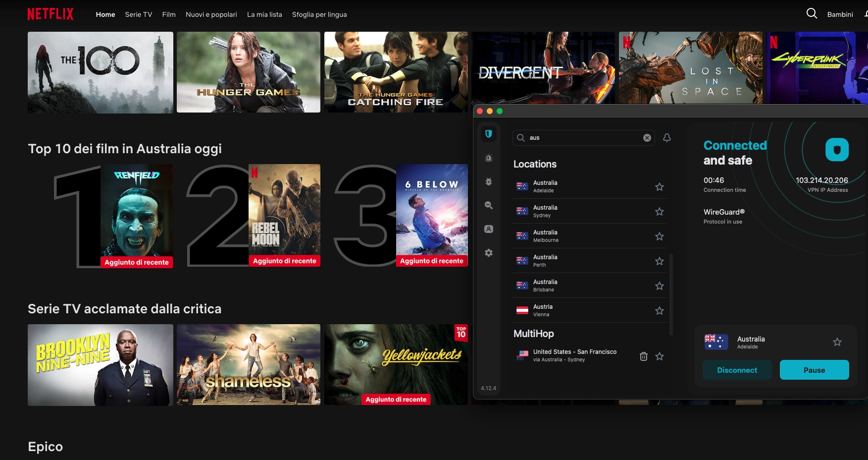Select the Australia Adelaide row in Locations

[590, 186]
